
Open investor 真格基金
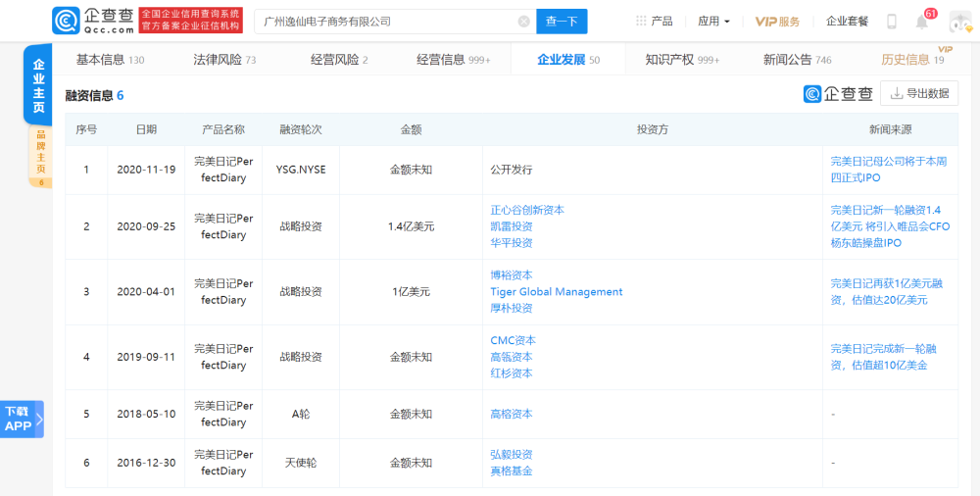coord(512,471)
